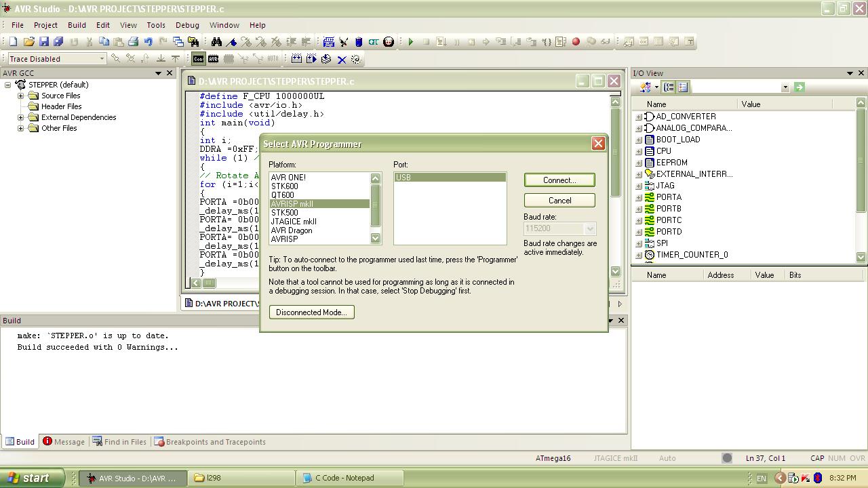868x488 pixels.
Task: Expand the External Dependencies tree node
Action: [20, 117]
